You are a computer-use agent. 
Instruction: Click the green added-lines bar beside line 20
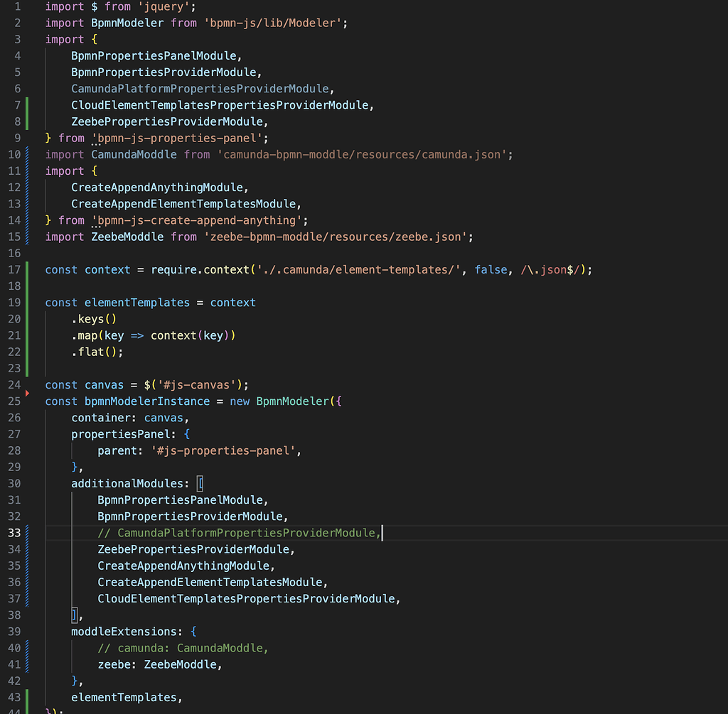point(26,319)
